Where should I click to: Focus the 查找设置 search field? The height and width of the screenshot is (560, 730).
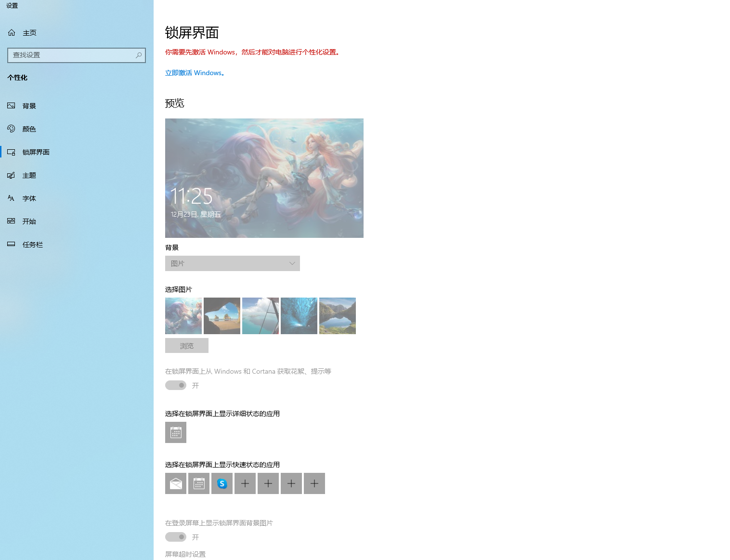(x=77, y=55)
